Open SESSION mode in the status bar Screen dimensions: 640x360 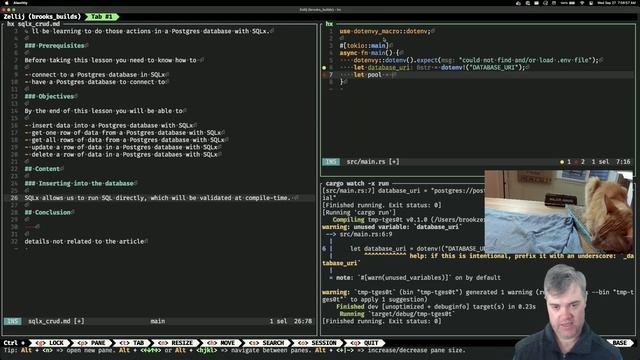(317, 343)
